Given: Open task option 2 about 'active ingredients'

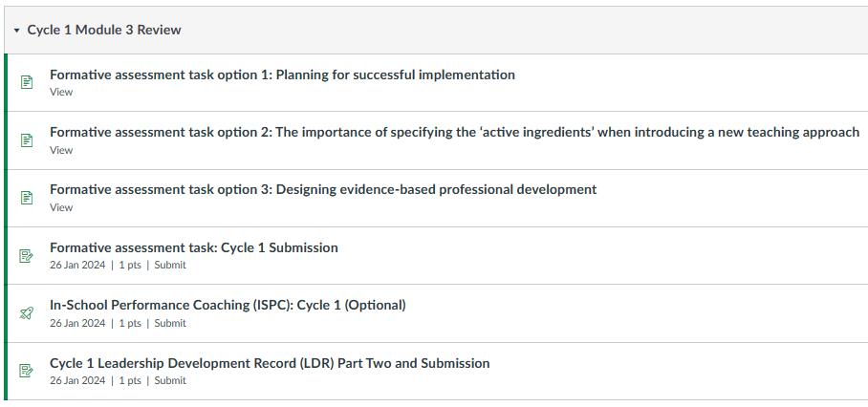Looking at the screenshot, I should point(454,132).
